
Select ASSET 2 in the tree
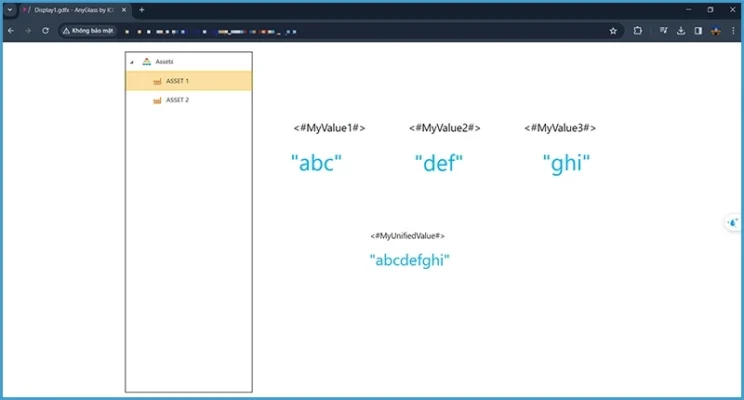(x=177, y=100)
